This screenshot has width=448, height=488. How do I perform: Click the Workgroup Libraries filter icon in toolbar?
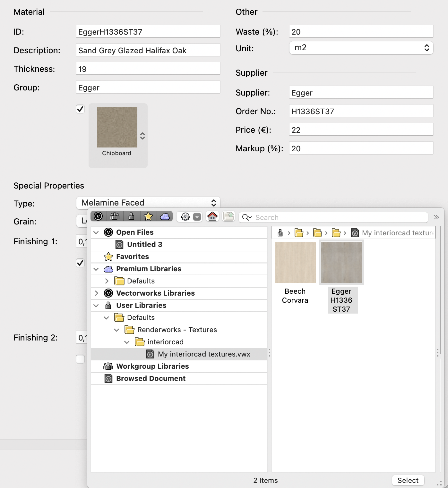(115, 216)
